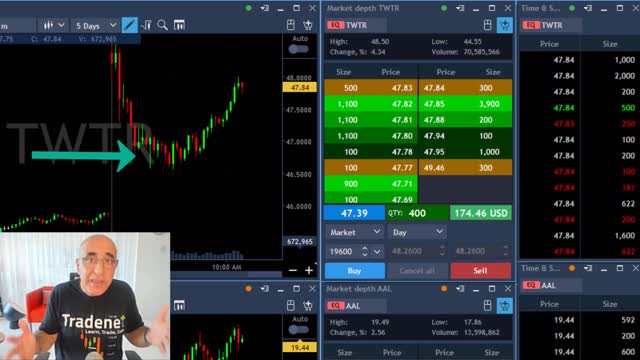Click Price header on ask side of TWTR depth
Image resolution: width=640 pixels, height=360 pixels.
point(445,72)
